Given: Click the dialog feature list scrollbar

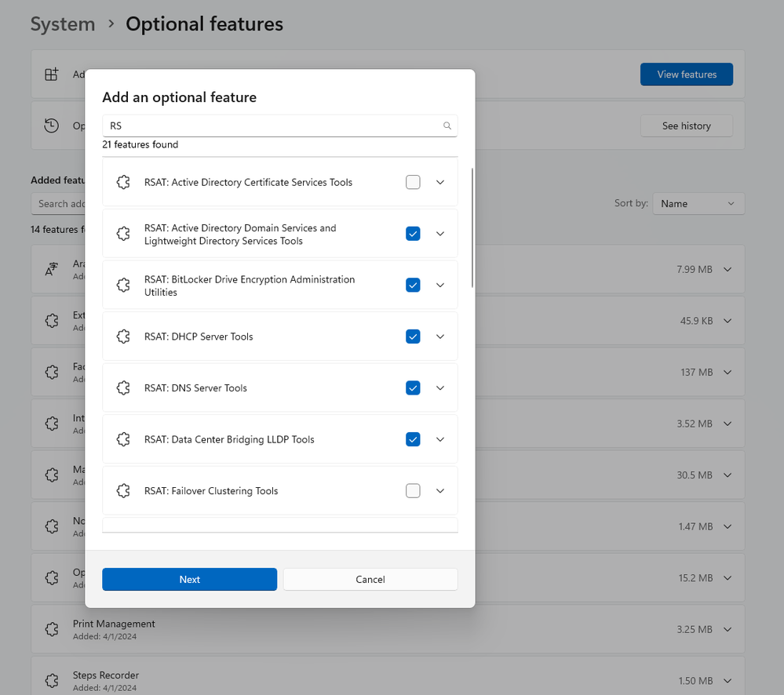Looking at the screenshot, I should click(472, 227).
